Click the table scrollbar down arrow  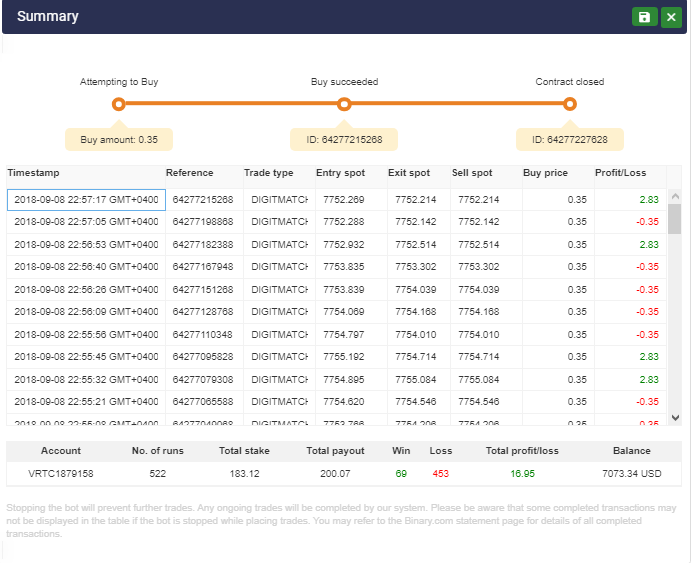click(675, 418)
